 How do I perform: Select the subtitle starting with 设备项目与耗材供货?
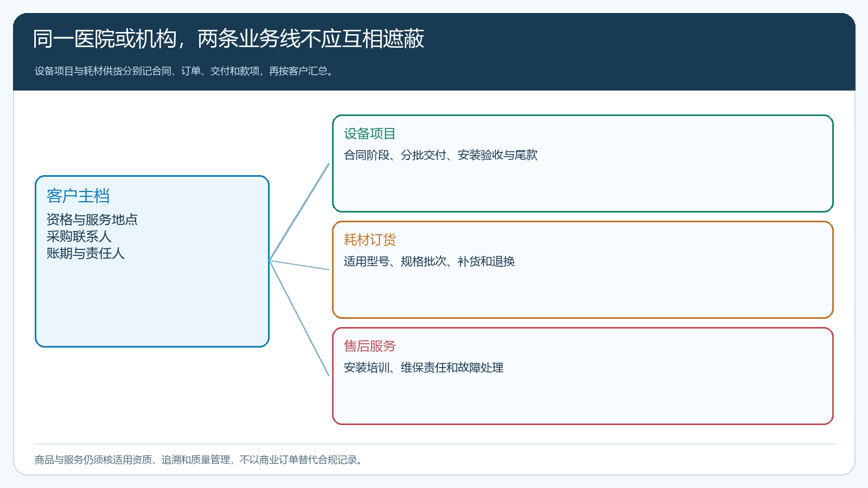coord(185,71)
